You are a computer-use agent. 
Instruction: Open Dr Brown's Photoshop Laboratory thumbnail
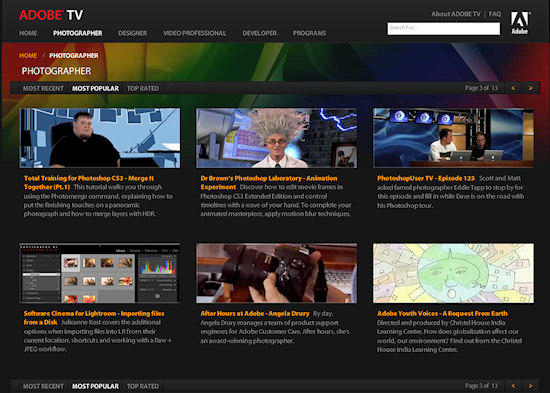click(x=277, y=138)
